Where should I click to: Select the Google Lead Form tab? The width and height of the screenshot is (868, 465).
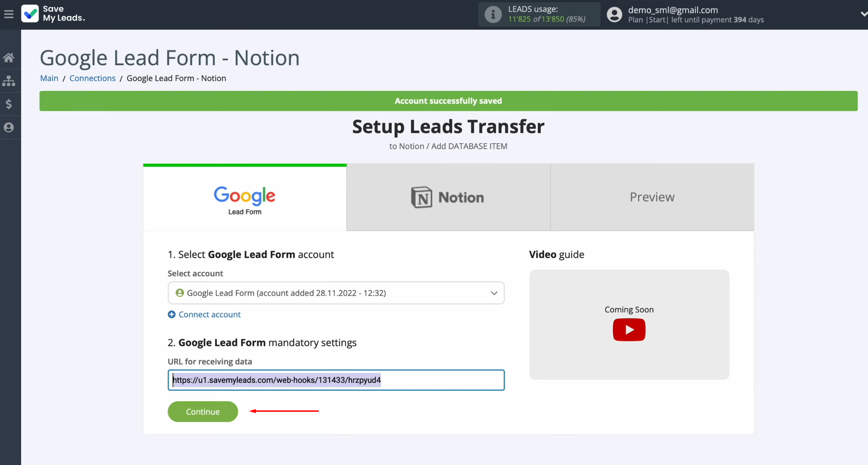[x=245, y=198]
